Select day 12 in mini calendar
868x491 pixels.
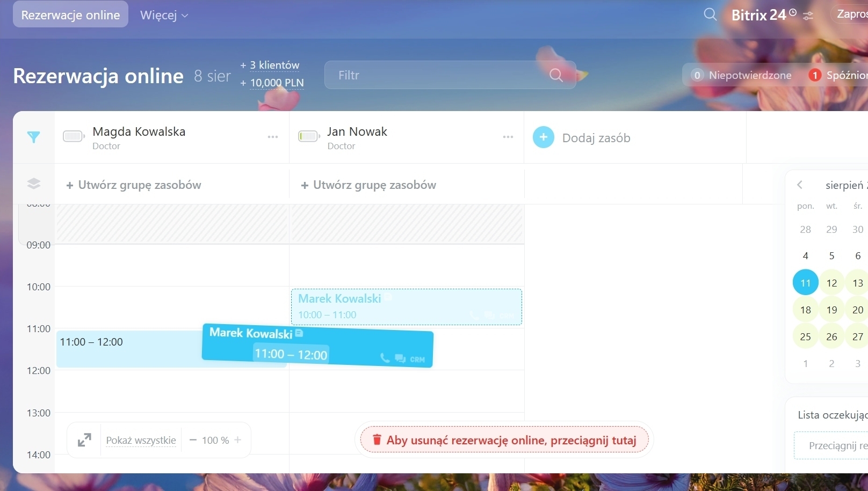pyautogui.click(x=832, y=283)
